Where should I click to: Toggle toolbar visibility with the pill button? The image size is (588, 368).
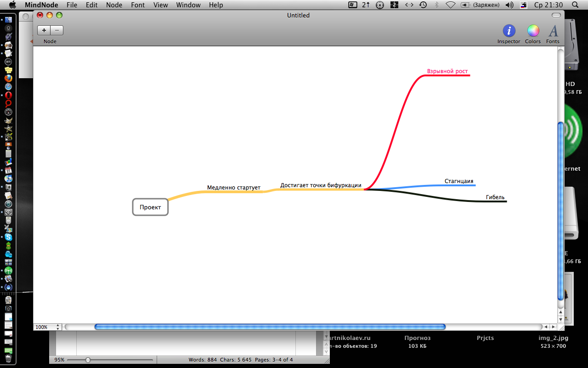pyautogui.click(x=556, y=15)
